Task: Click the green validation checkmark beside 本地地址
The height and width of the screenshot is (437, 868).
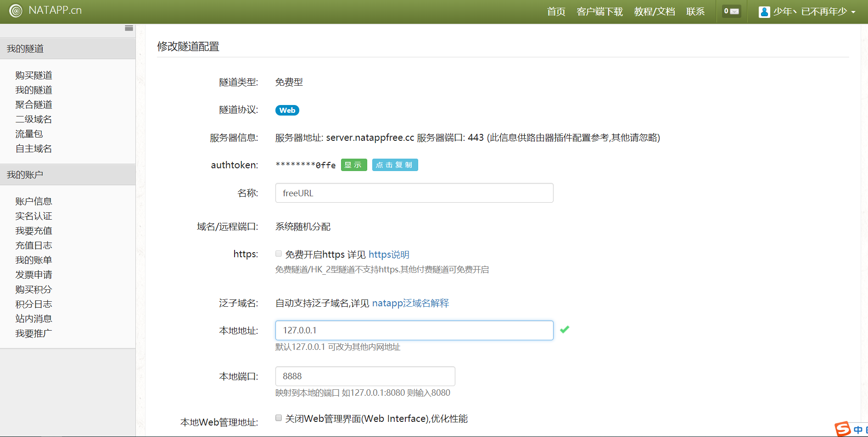Action: click(565, 329)
